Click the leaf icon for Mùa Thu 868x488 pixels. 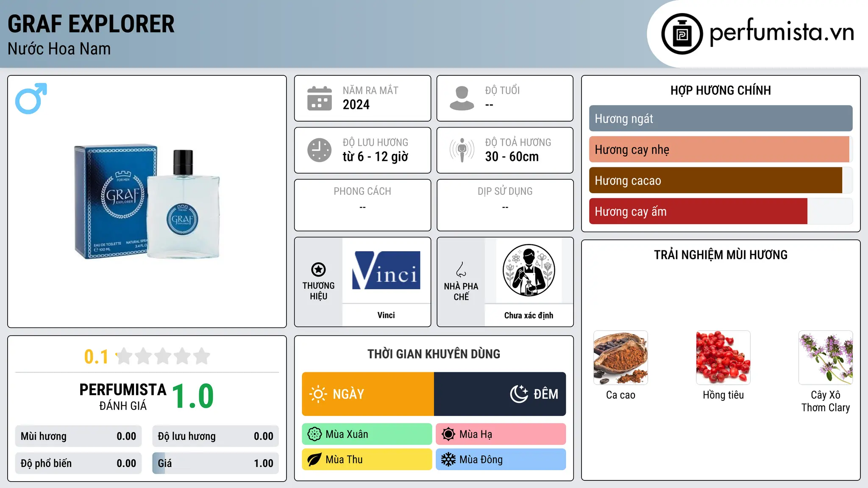(314, 460)
